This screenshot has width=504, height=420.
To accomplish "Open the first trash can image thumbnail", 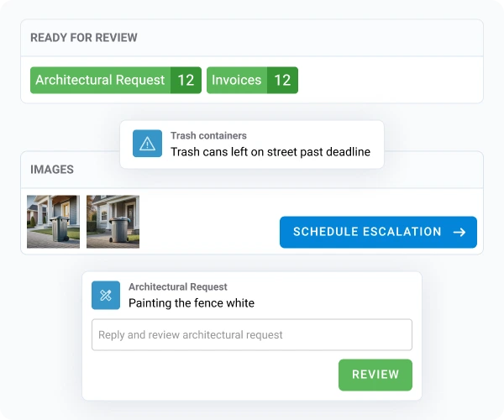I will (53, 222).
